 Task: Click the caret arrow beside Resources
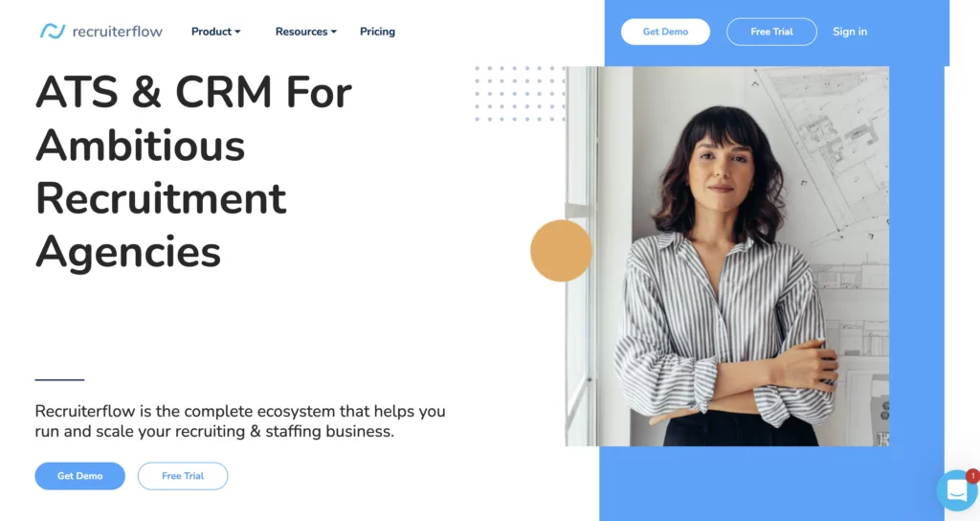click(x=334, y=32)
